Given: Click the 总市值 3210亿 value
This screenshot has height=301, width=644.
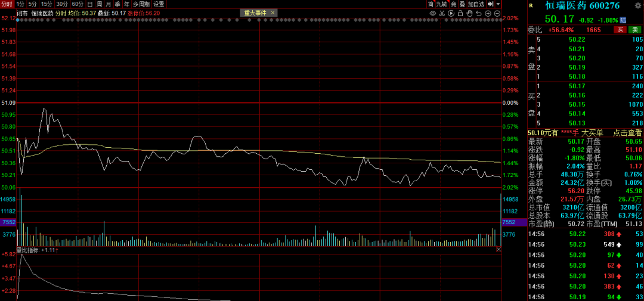Looking at the screenshot, I should point(573,207).
